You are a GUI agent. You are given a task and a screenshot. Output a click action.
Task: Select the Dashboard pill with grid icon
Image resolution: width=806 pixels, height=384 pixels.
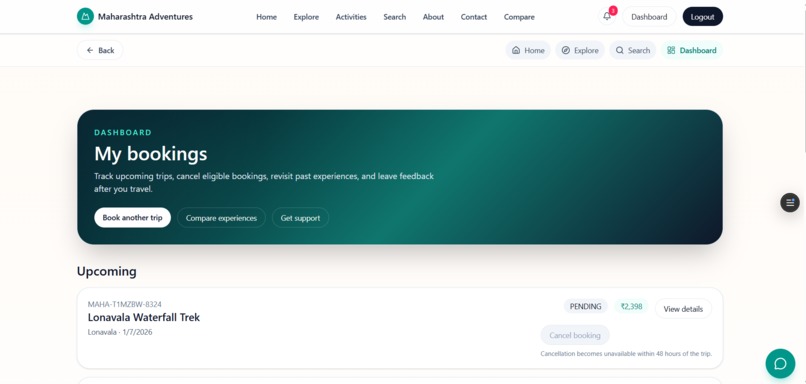(x=691, y=50)
